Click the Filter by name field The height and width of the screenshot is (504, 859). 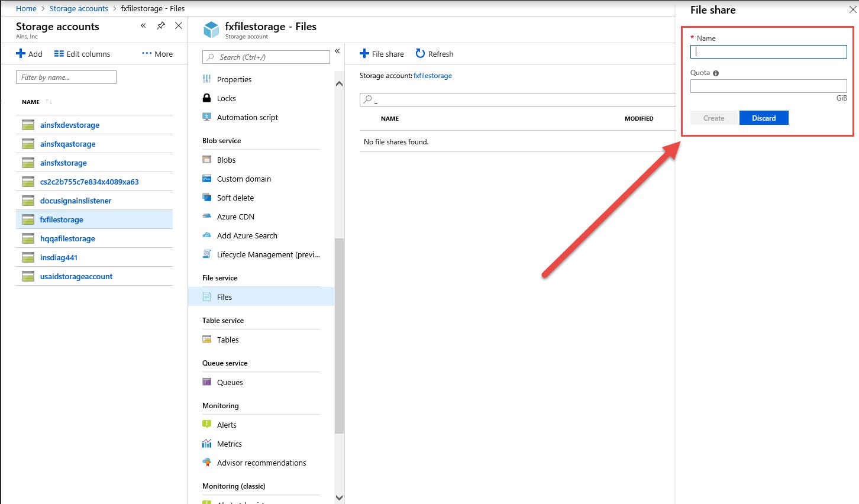click(66, 77)
